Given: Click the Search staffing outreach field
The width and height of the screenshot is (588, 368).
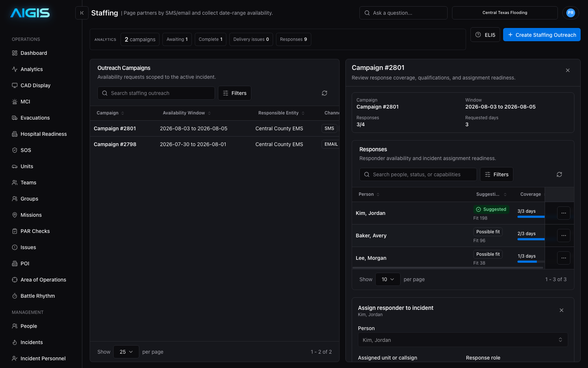Looking at the screenshot, I should point(156,93).
